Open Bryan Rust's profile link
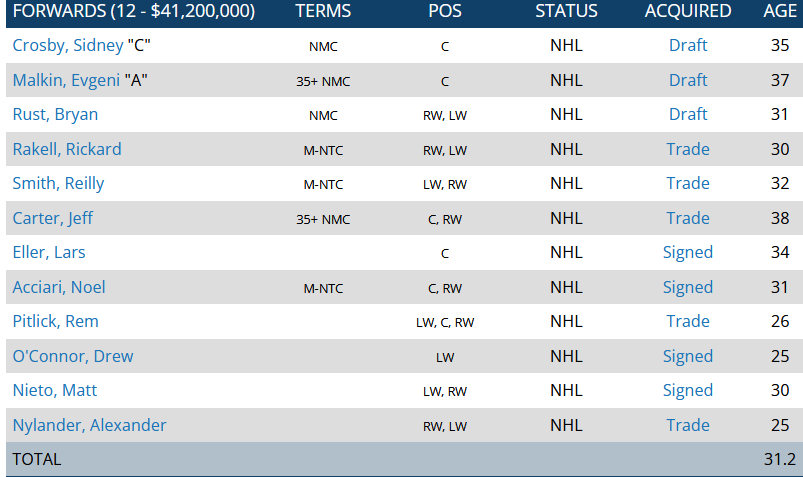This screenshot has width=803, height=477. (55, 115)
